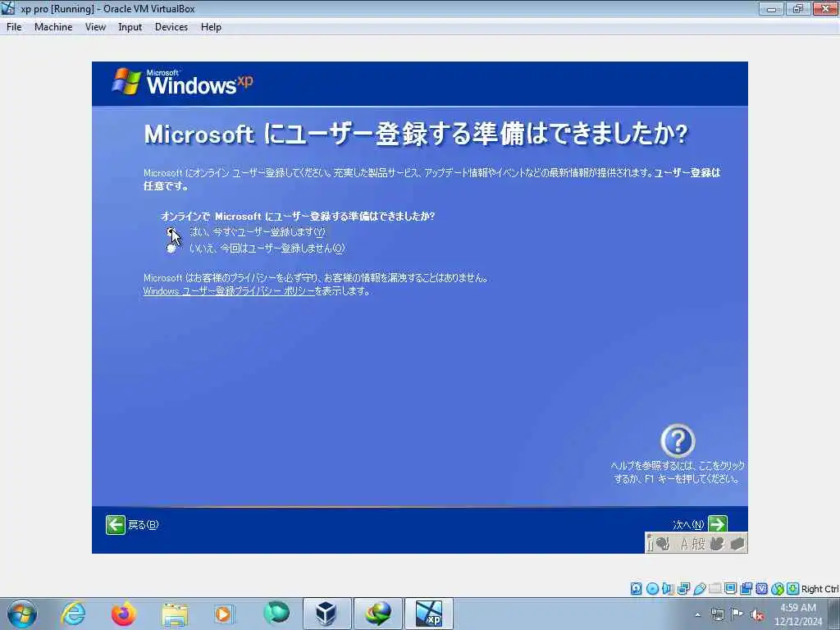Open the Help menu

click(x=211, y=27)
